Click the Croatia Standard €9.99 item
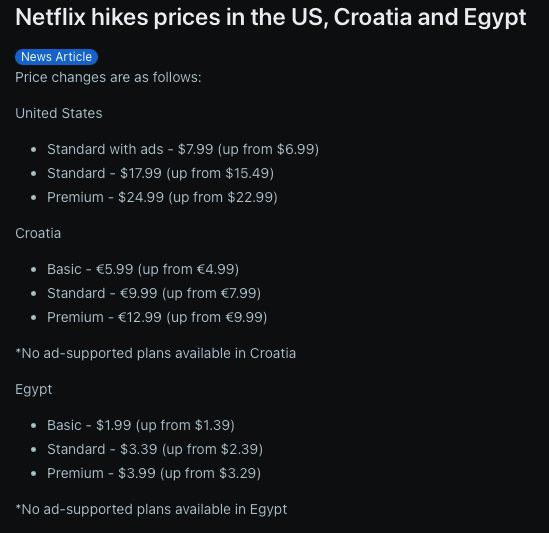The width and height of the screenshot is (549, 533). pyautogui.click(x=154, y=293)
